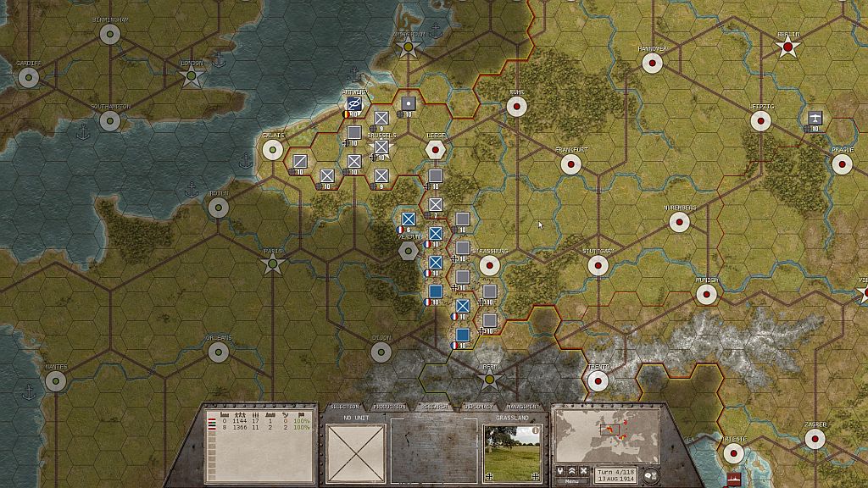Select the cavalry unit near Calais
Viewport: 868px width, 488px height.
point(300,161)
